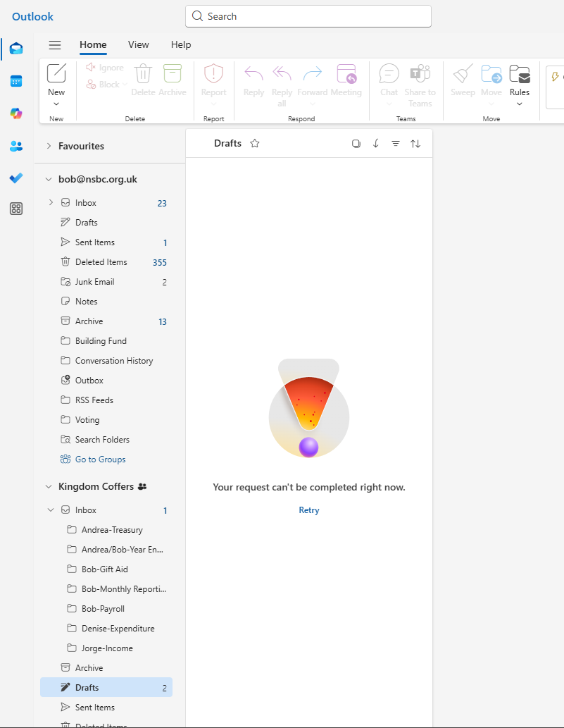Click the Teams Chat icon

(x=389, y=73)
